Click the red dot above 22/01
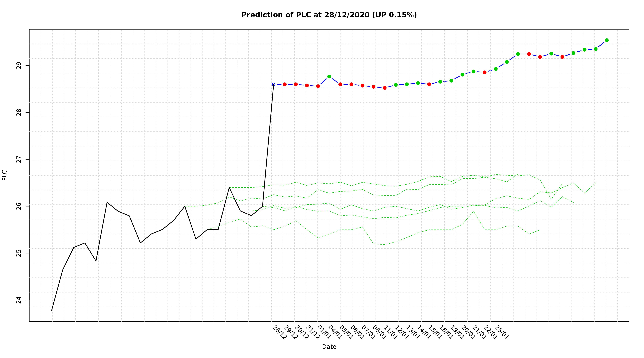 pyautogui.click(x=485, y=72)
